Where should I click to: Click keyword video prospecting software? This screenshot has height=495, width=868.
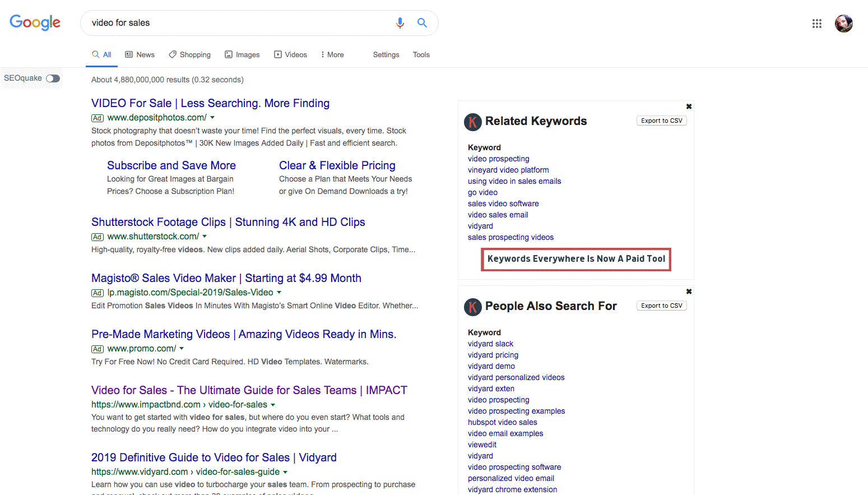[514, 467]
